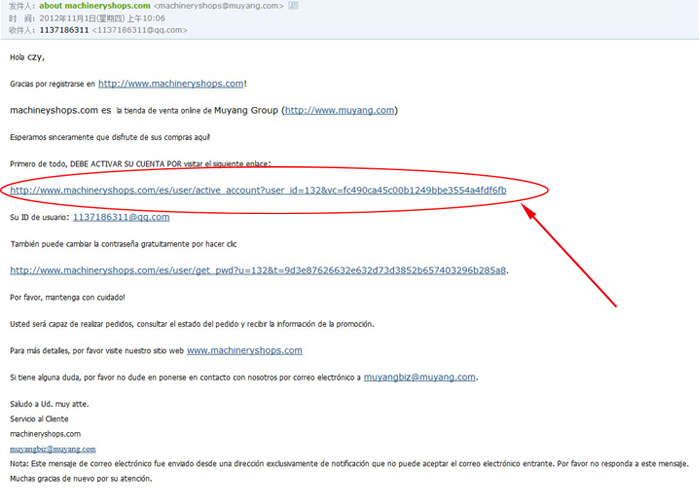Screen dimensions: 700x488
Task: Click 'Servicio al Cliente' signature line
Action: tap(39, 419)
